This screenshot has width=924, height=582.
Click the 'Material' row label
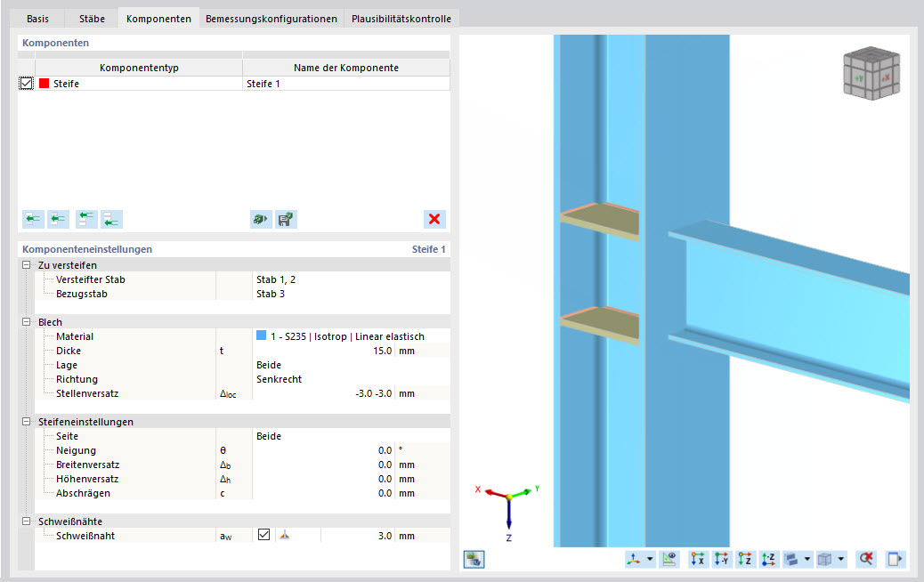75,336
